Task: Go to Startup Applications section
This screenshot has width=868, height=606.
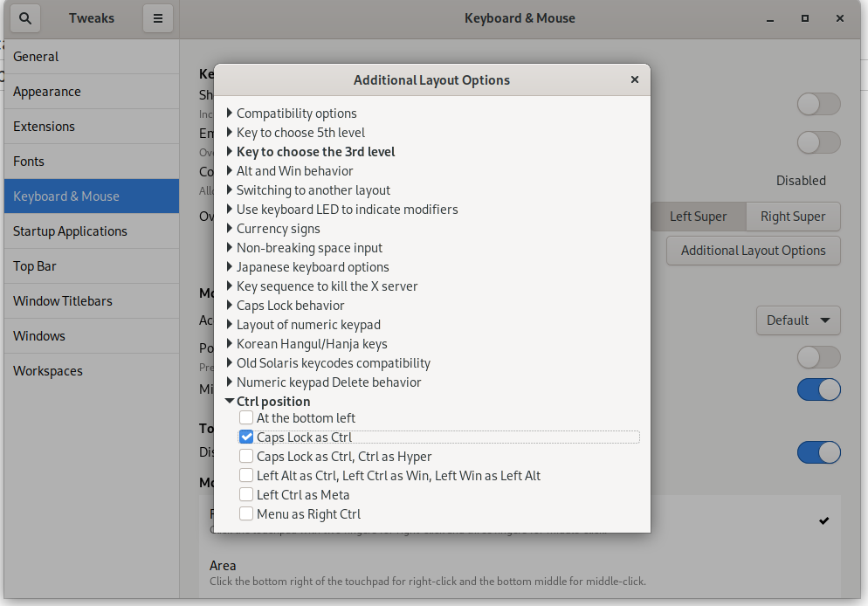Action: point(70,231)
